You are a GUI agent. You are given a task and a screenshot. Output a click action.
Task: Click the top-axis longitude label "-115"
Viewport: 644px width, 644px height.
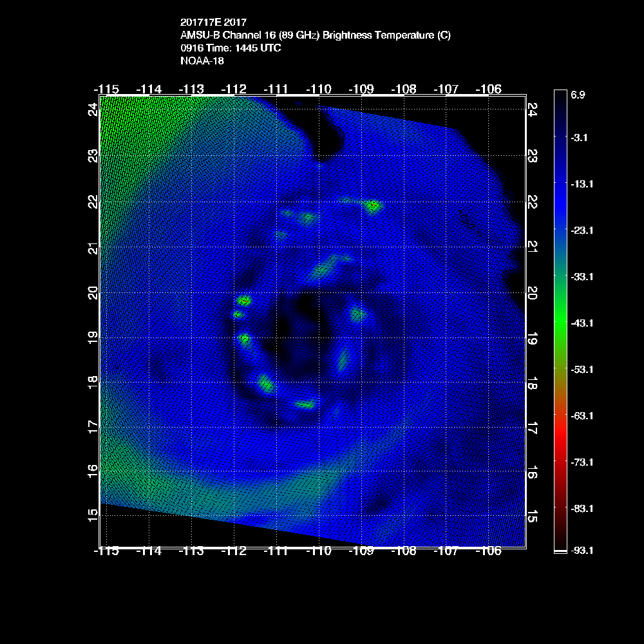point(106,89)
